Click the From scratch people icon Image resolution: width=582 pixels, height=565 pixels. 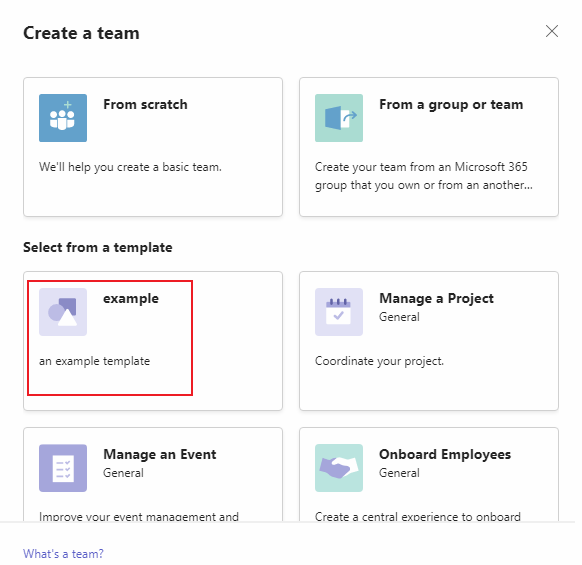point(63,118)
